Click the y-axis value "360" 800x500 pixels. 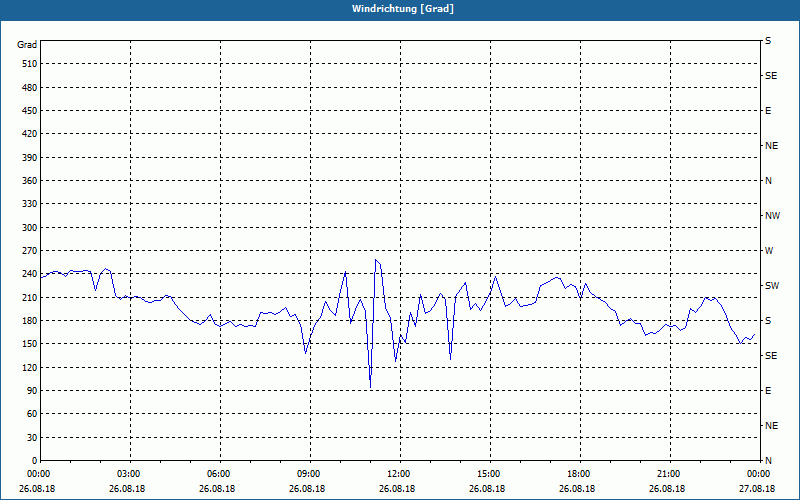[30, 181]
